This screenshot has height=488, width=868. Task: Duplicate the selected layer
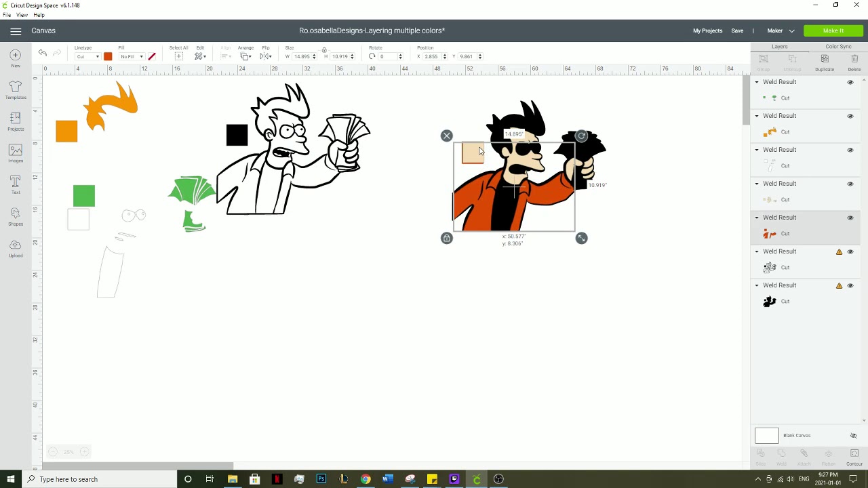click(x=825, y=62)
